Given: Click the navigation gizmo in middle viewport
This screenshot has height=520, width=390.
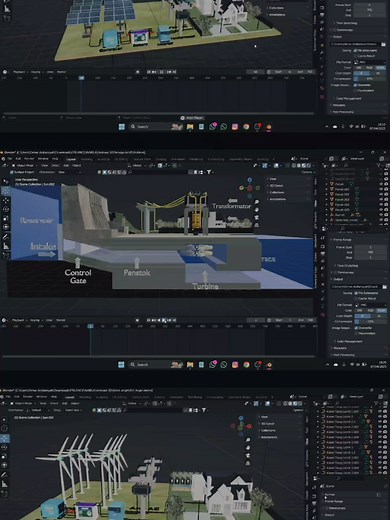Looking at the screenshot, I should click(x=249, y=188).
